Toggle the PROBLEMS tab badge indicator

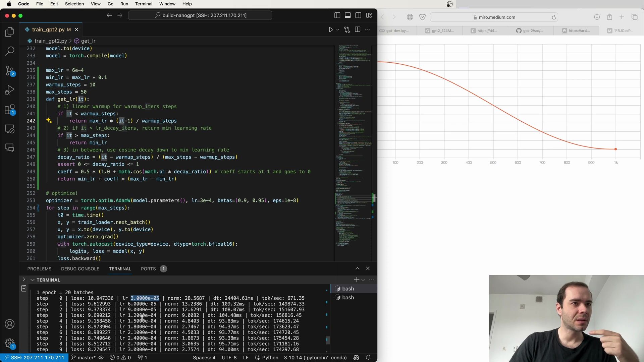coord(39,269)
